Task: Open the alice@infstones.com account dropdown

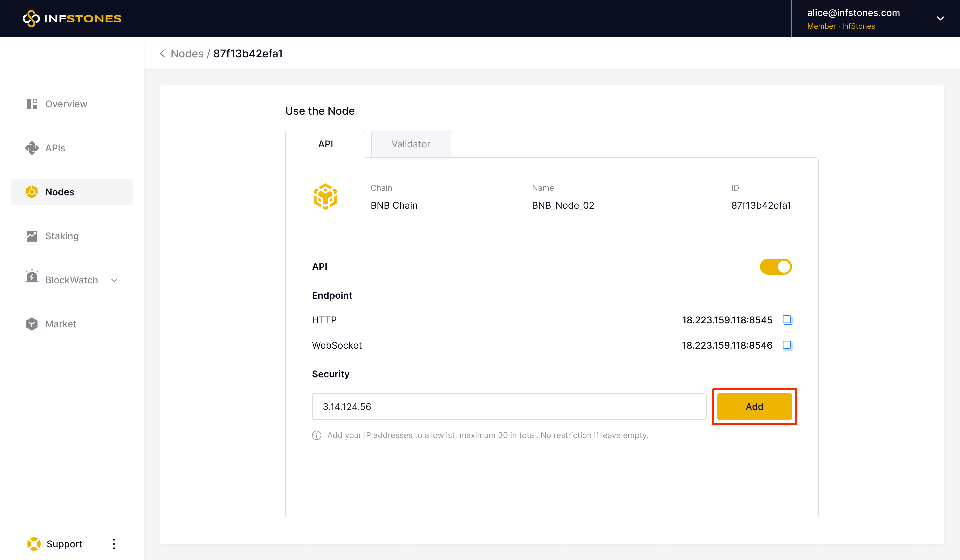Action: click(x=940, y=18)
